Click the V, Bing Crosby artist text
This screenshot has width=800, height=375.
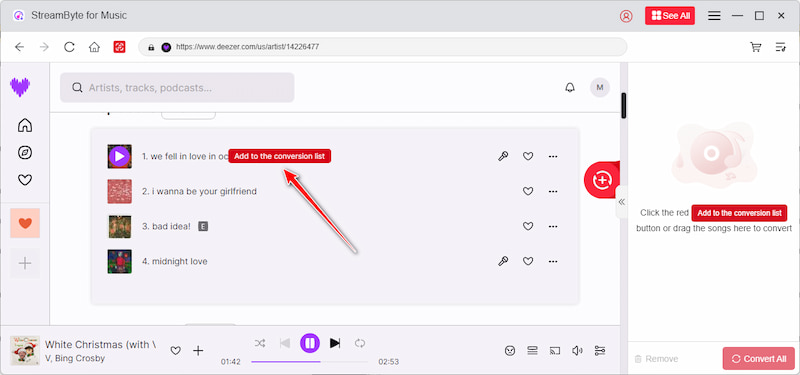75,358
